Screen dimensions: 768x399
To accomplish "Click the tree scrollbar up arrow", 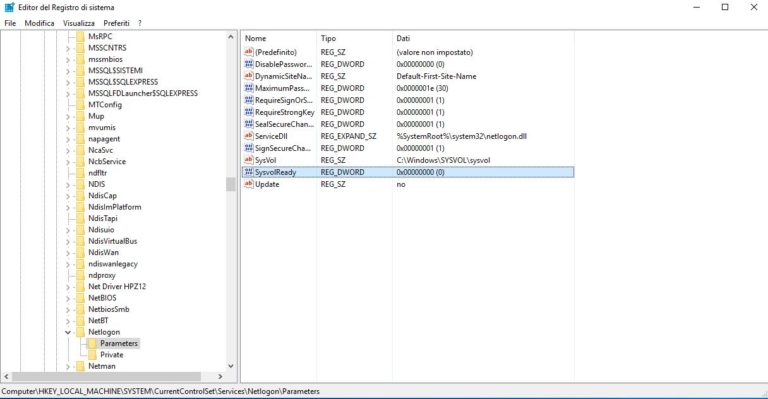I will pos(231,37).
